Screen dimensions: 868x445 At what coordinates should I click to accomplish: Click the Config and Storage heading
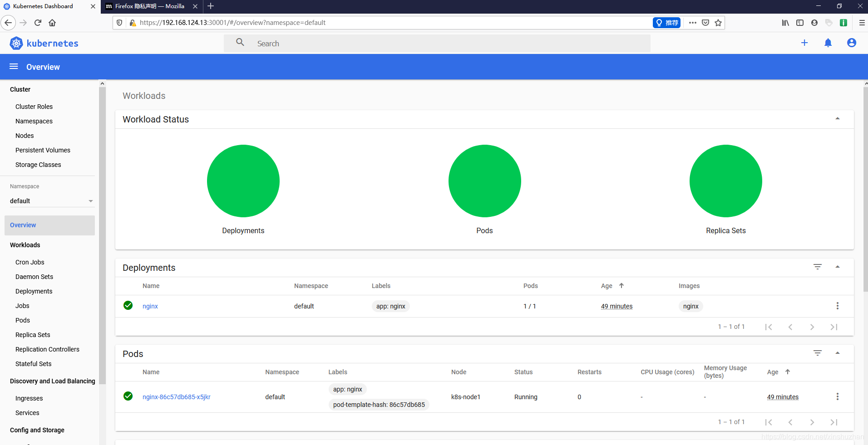click(37, 430)
